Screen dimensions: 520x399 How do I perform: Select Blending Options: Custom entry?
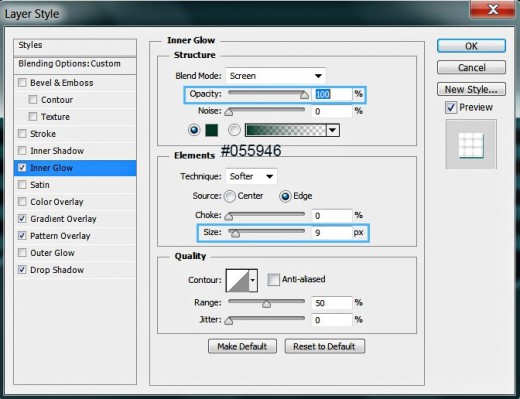75,66
